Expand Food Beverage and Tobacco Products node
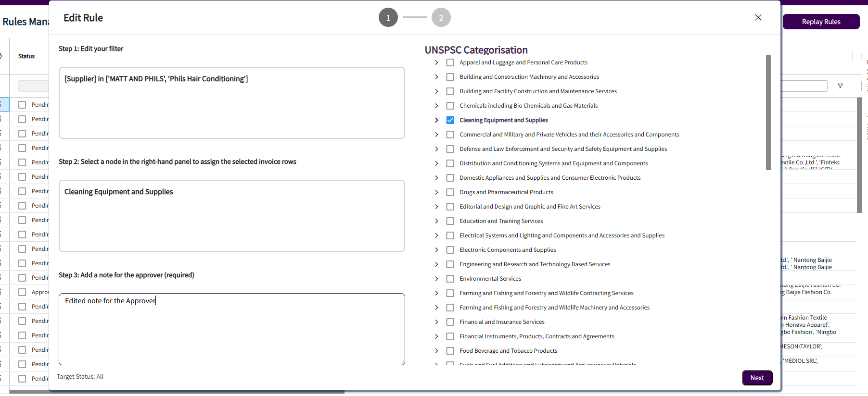 [436, 351]
